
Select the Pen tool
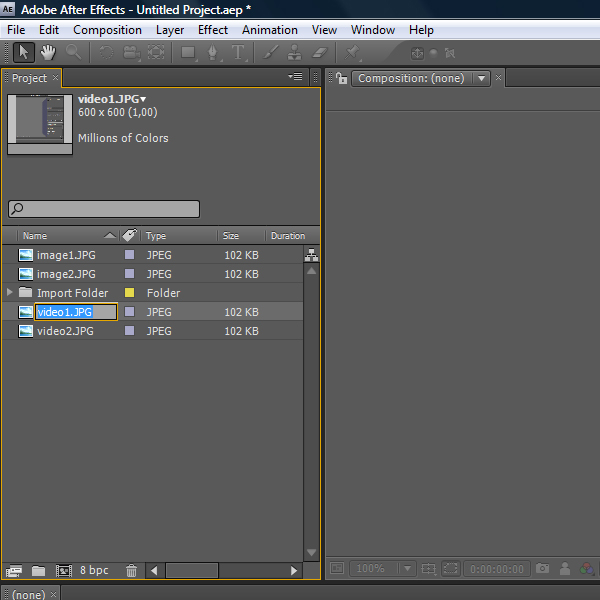tap(213, 52)
